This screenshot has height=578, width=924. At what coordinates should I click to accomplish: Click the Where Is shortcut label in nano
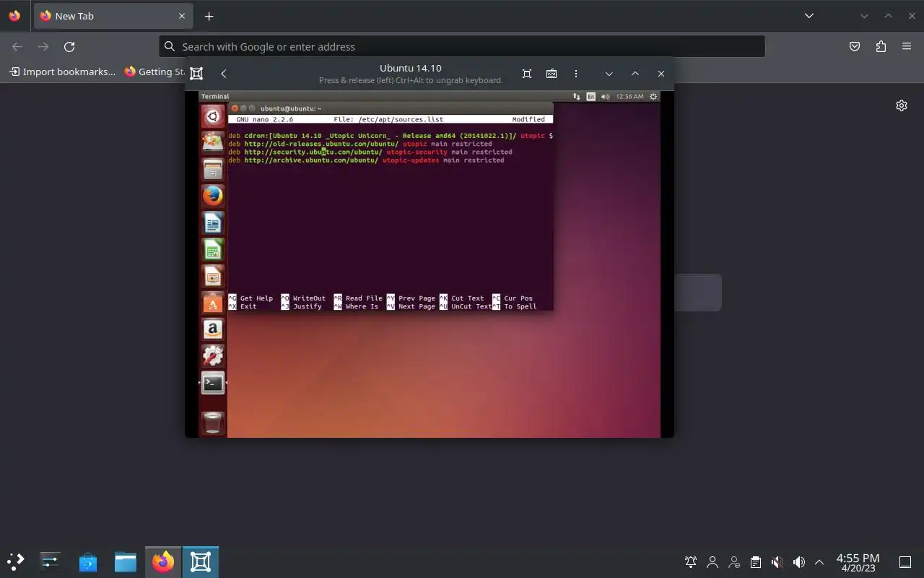click(x=362, y=306)
